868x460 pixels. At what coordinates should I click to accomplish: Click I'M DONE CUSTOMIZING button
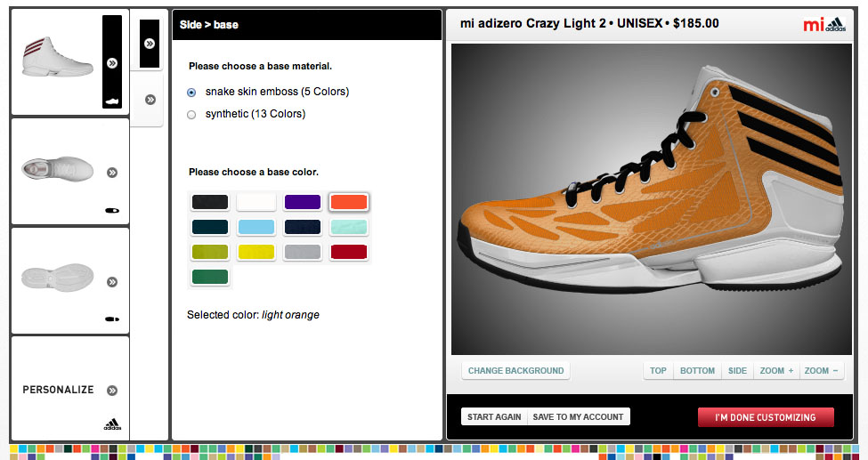(x=766, y=417)
